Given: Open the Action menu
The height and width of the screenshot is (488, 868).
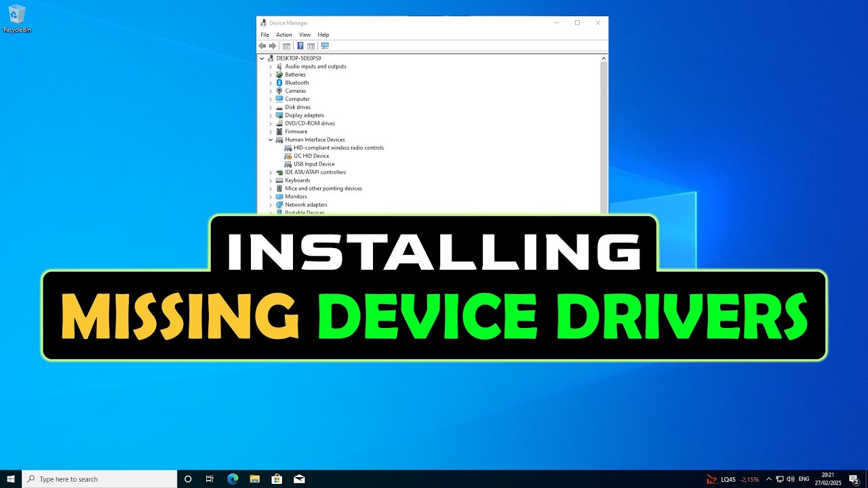Looking at the screenshot, I should [284, 35].
